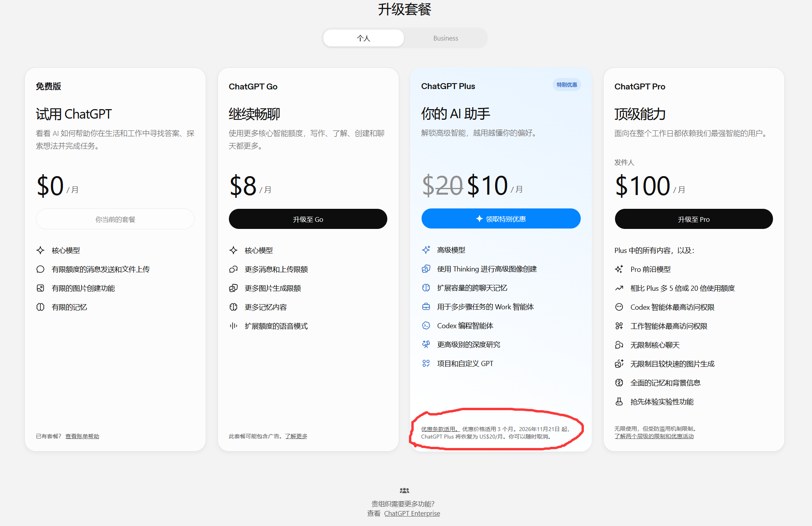The height and width of the screenshot is (526, 812).
Task: Open 了解更多 link about ads in Go
Action: coord(296,436)
